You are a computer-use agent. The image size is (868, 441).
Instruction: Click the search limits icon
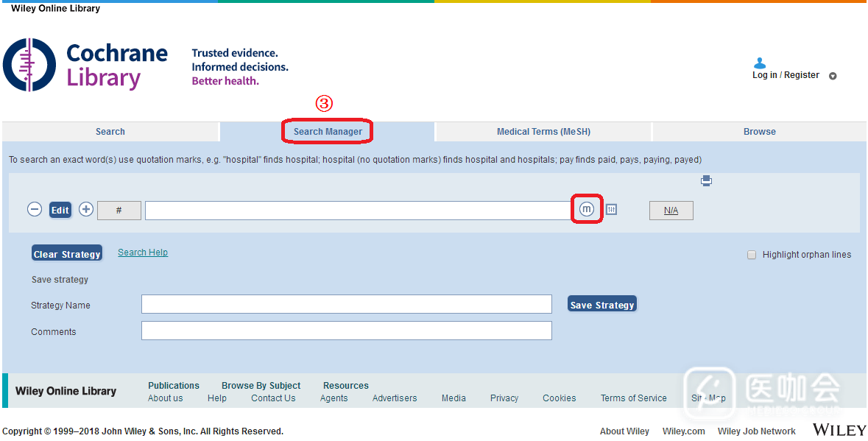(611, 210)
